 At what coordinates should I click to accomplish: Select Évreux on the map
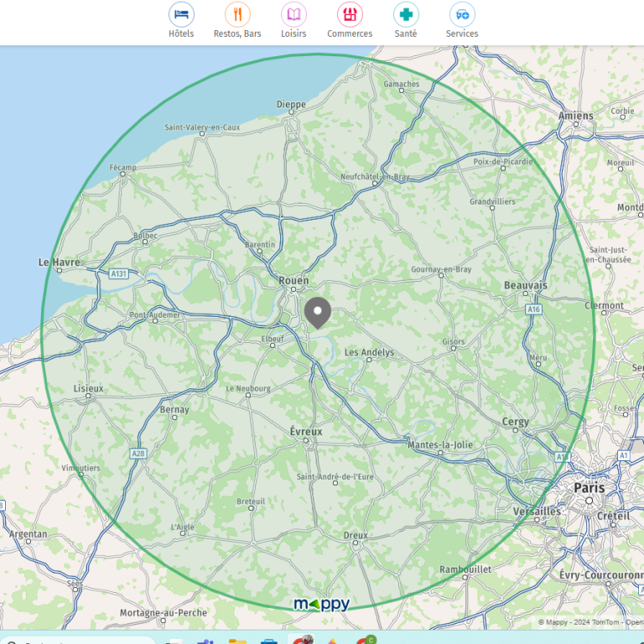coord(306,431)
